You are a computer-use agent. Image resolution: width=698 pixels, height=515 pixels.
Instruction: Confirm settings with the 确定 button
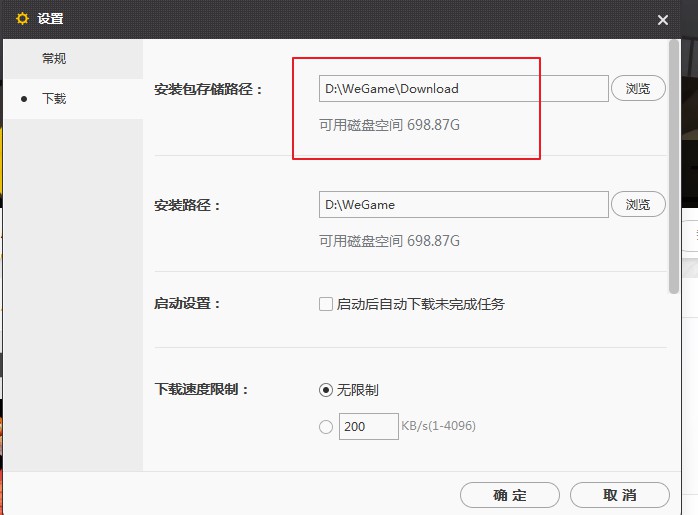pyautogui.click(x=509, y=495)
